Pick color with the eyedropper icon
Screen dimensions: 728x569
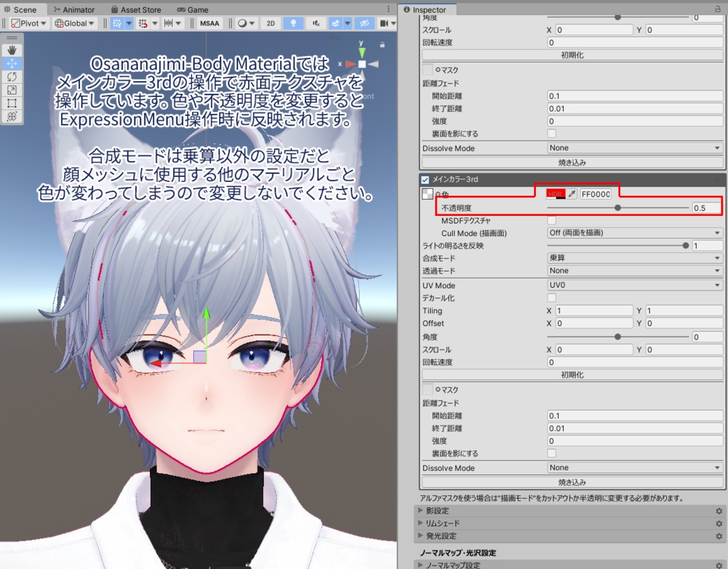point(572,194)
